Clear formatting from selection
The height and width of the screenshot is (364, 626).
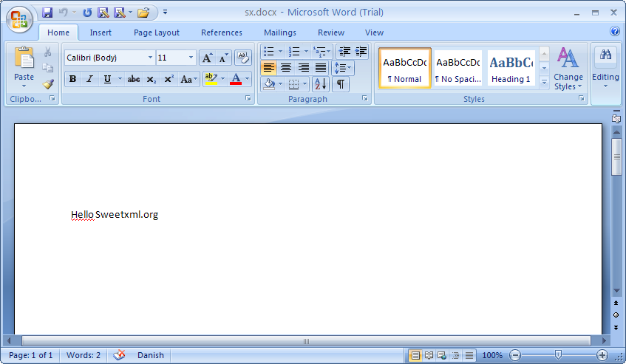(242, 58)
